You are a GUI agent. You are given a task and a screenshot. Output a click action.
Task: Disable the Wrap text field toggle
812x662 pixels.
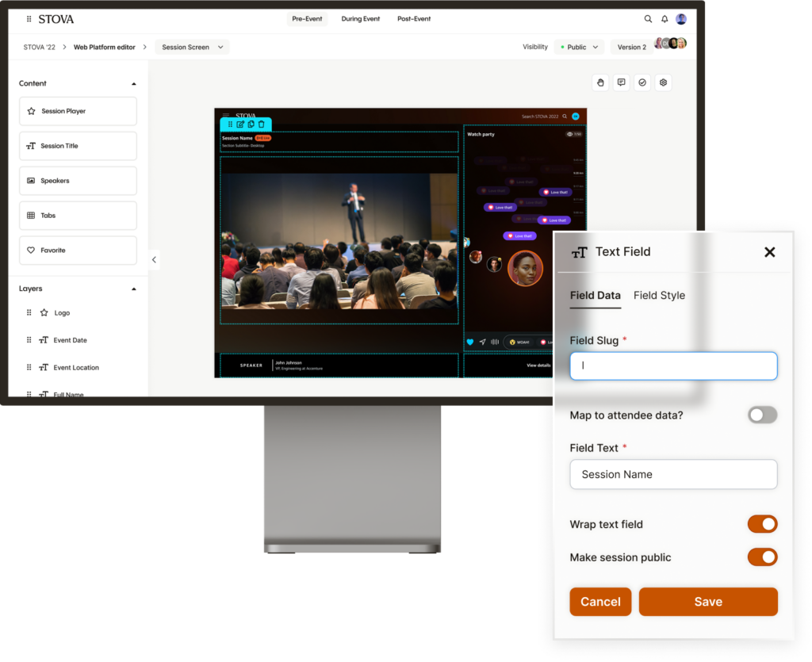(762, 524)
